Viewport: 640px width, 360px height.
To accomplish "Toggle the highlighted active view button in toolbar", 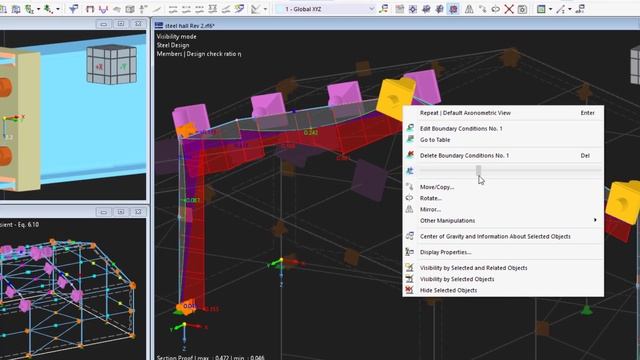I will pos(453,9).
